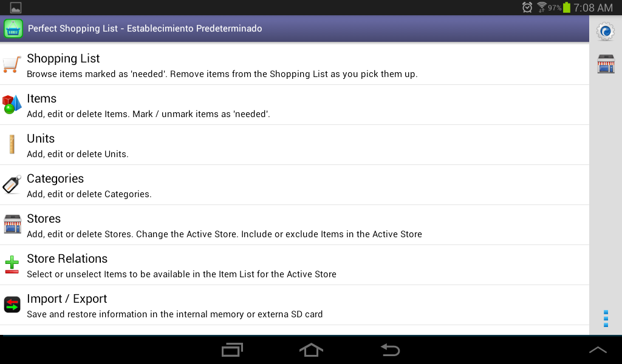Tap the Units ruler icon
The image size is (622, 364).
tap(12, 144)
